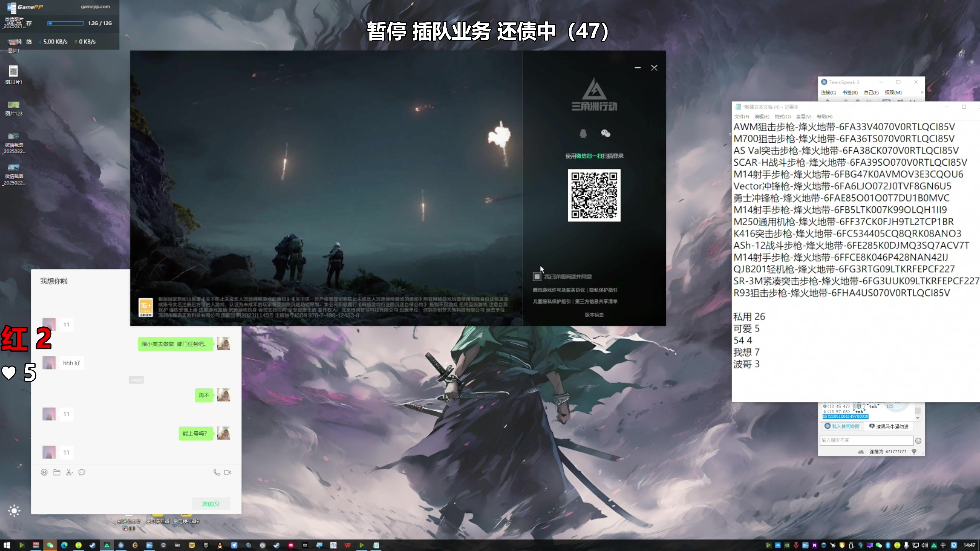Click the '陪小美去做做 部门任务吧' message bubble

(x=175, y=344)
